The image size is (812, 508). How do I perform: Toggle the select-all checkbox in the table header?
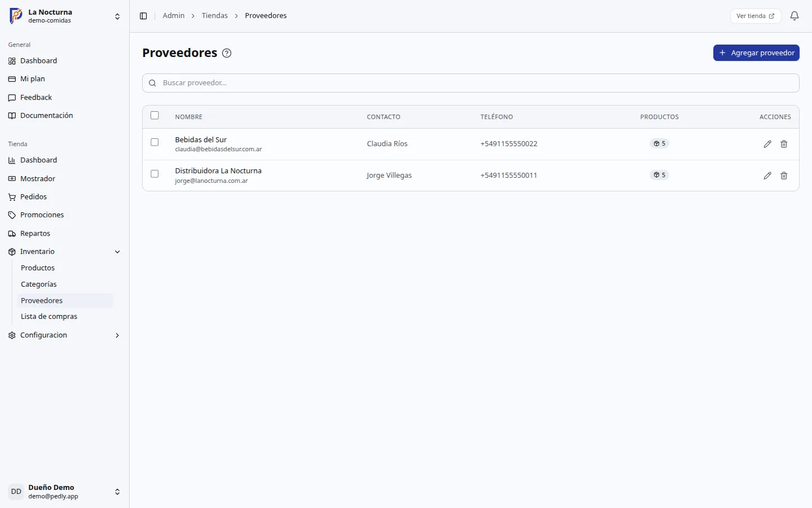point(155,115)
